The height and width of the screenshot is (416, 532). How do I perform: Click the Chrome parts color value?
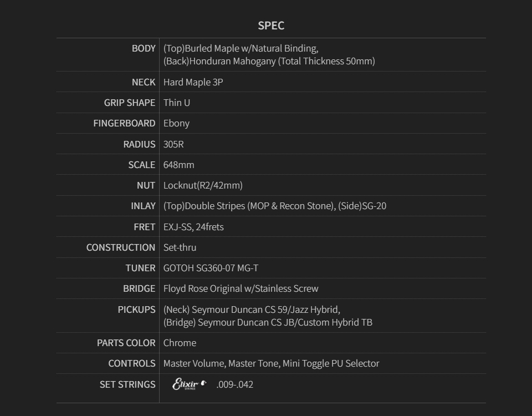coord(180,343)
